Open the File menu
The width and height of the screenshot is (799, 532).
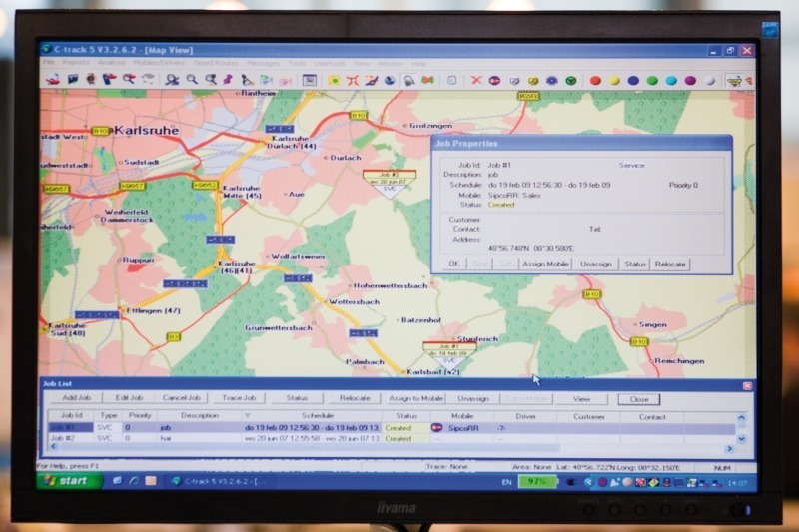click(49, 62)
